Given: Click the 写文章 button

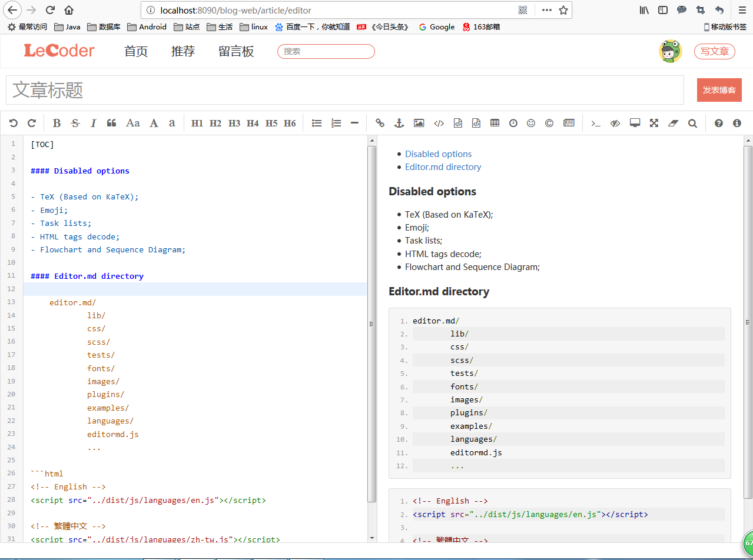Looking at the screenshot, I should 715,51.
